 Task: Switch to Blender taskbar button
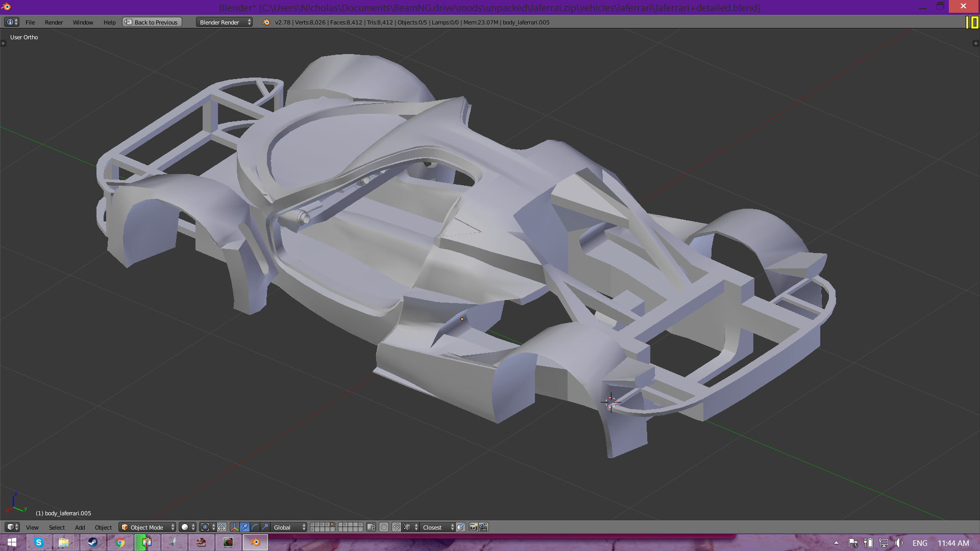(x=255, y=542)
